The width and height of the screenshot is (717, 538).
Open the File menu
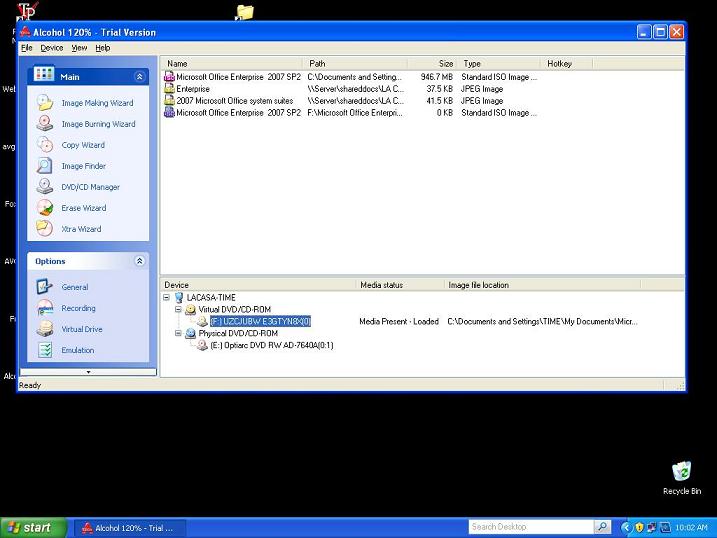(27, 48)
